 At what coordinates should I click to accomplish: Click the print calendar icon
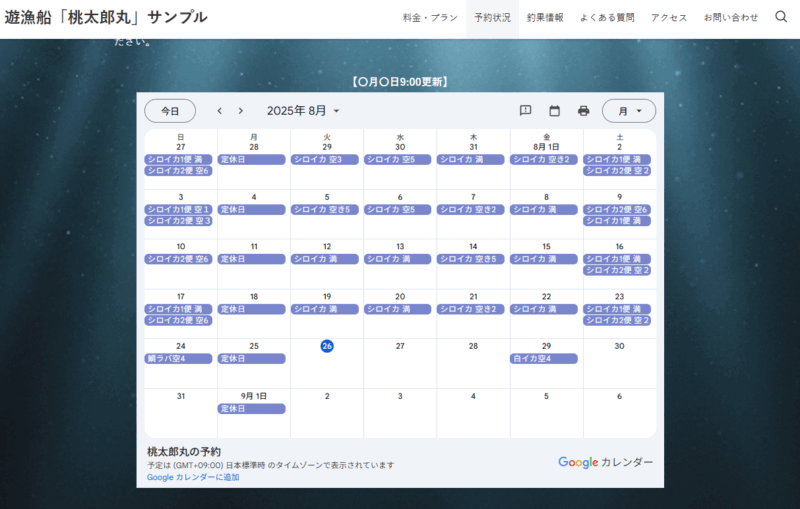[583, 111]
